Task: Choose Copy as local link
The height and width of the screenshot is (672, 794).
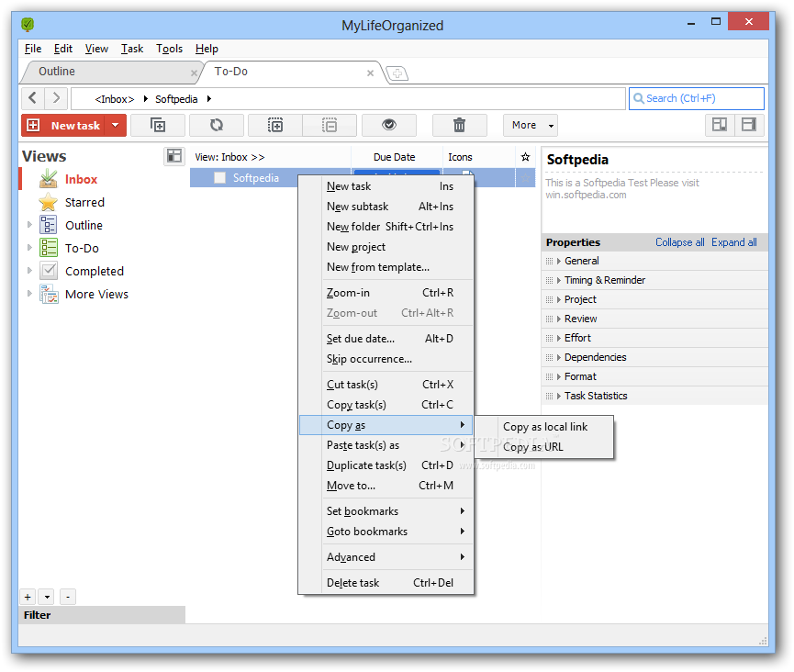Action: 544,427
